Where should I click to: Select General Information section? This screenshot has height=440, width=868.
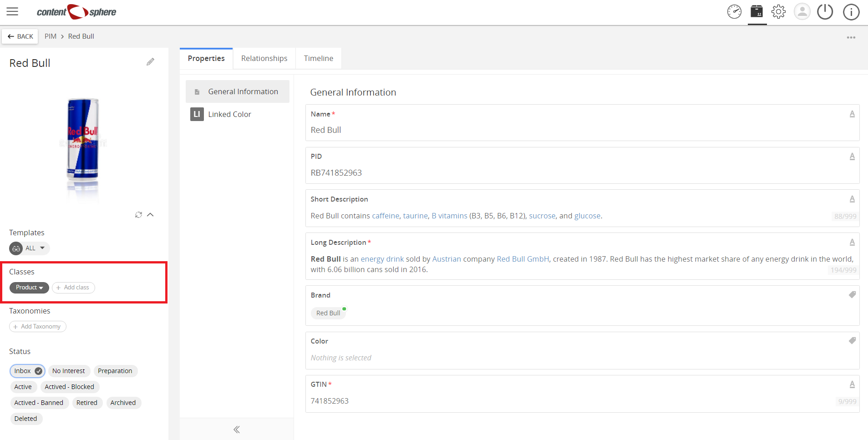point(238,91)
